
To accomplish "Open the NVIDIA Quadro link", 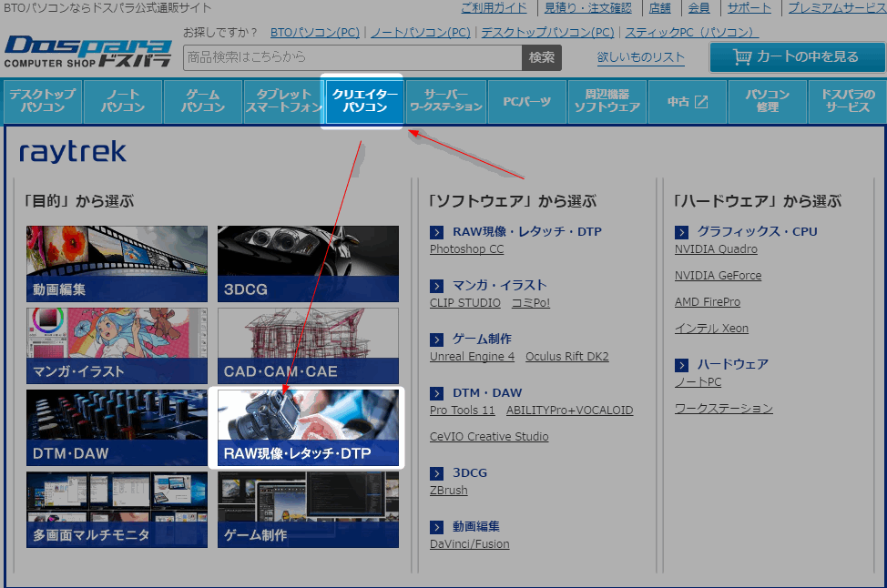I will 716,249.
